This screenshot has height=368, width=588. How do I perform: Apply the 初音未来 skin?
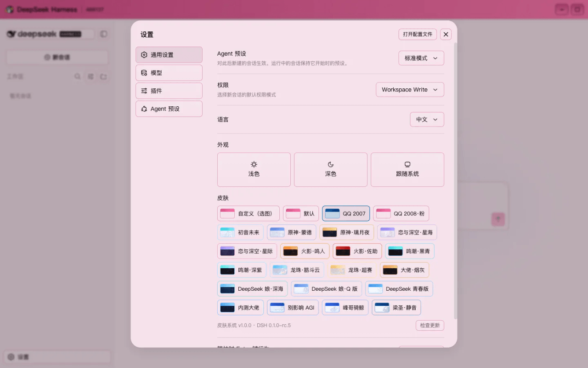240,232
